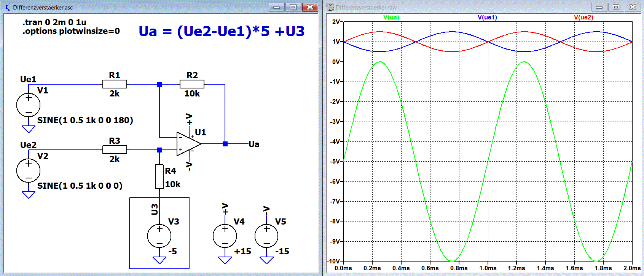Click ground symbol under V3
Screen dimensions: 644x276
pos(159,260)
